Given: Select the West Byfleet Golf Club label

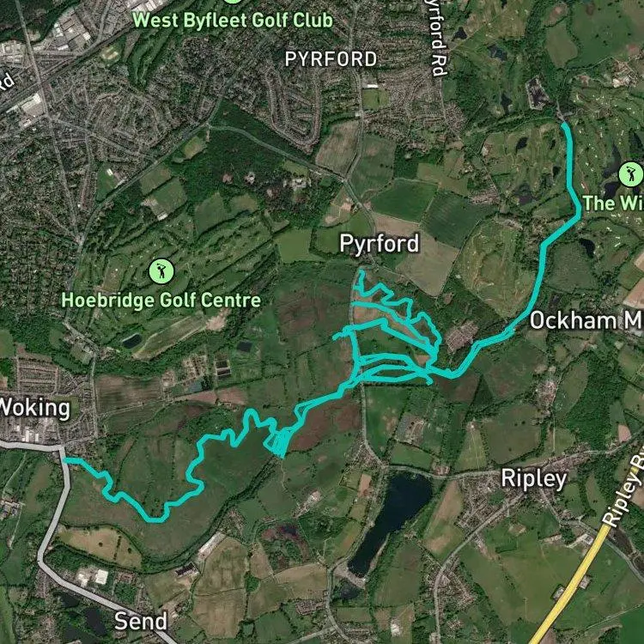Looking at the screenshot, I should [x=233, y=20].
